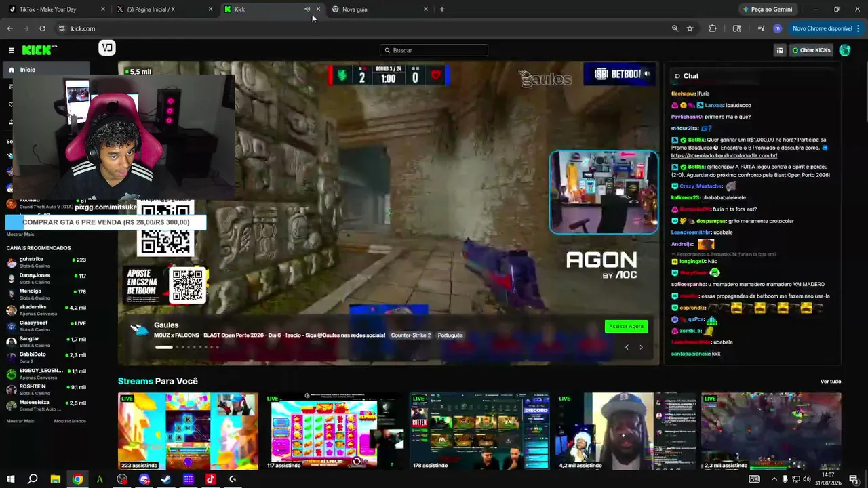This screenshot has width=868, height=488.
Task: Collapse the Chat panel
Action: (677, 76)
